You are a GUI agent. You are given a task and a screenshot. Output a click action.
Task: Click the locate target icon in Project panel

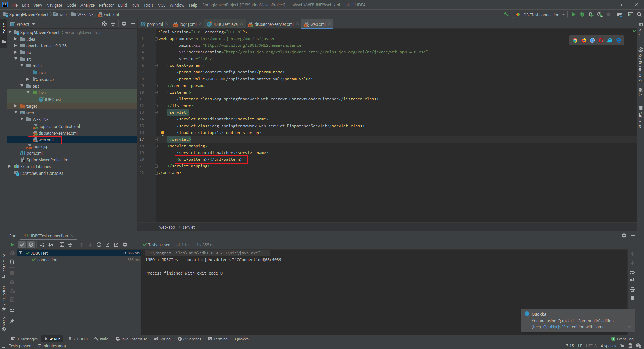click(104, 24)
